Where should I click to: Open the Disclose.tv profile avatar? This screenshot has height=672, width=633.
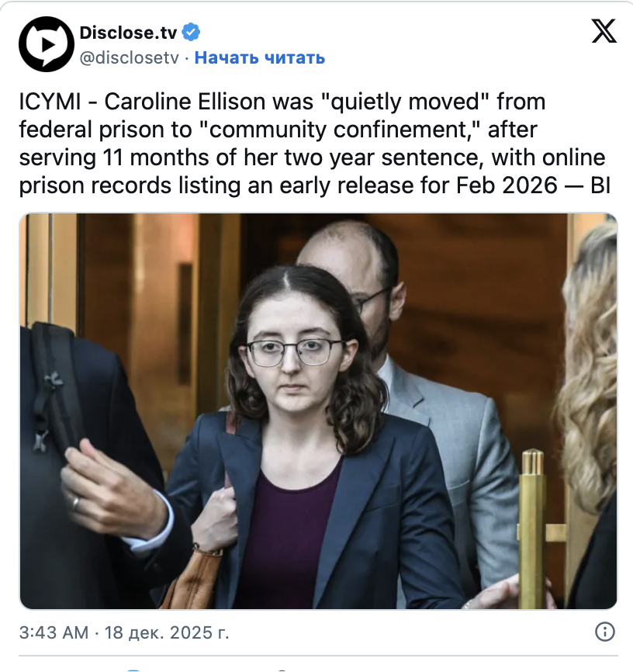[47, 44]
